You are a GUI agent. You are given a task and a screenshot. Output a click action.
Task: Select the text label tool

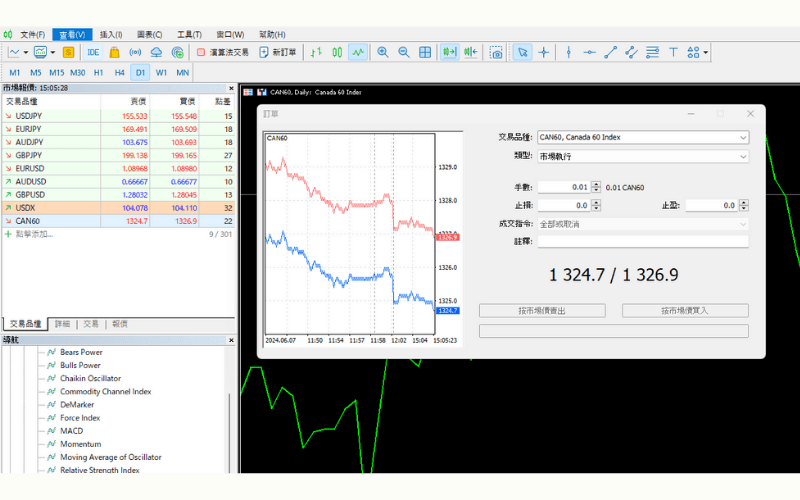point(673,52)
